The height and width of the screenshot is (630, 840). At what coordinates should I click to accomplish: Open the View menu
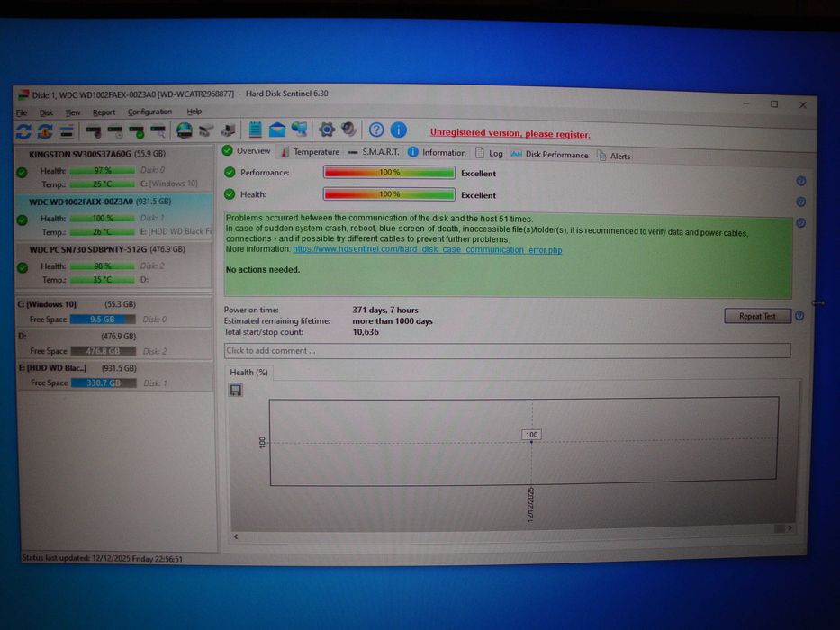73,112
